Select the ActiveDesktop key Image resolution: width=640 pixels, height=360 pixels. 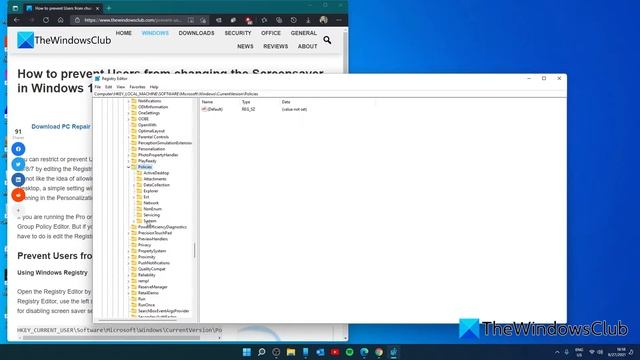coord(156,173)
